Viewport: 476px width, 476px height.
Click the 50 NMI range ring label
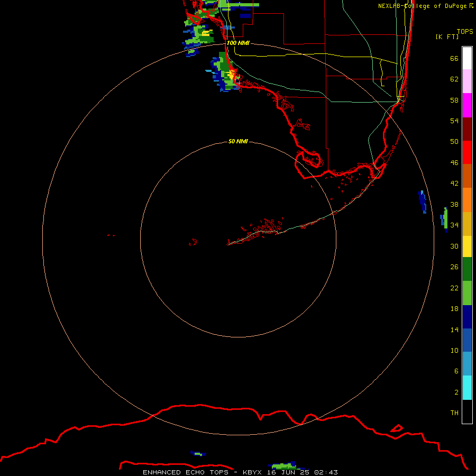point(238,141)
